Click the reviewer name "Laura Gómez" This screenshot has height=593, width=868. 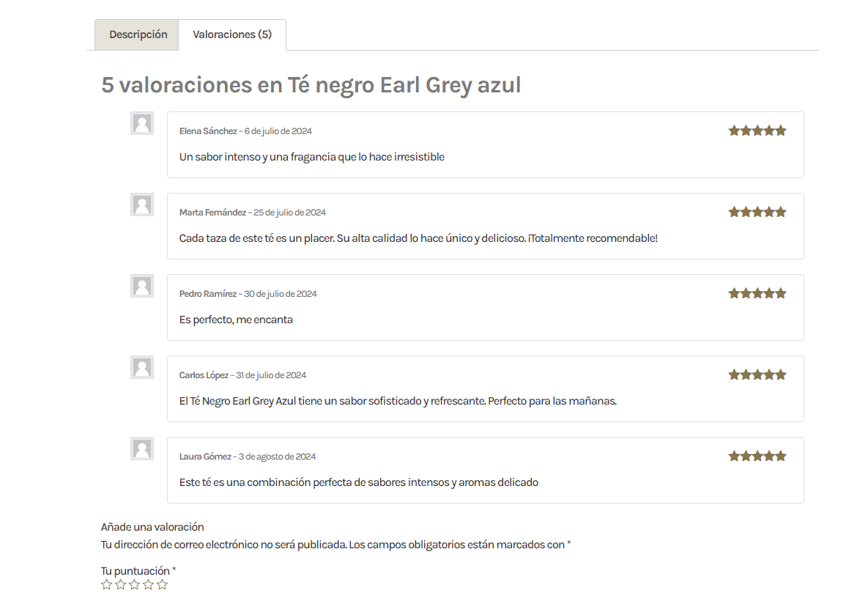click(205, 457)
